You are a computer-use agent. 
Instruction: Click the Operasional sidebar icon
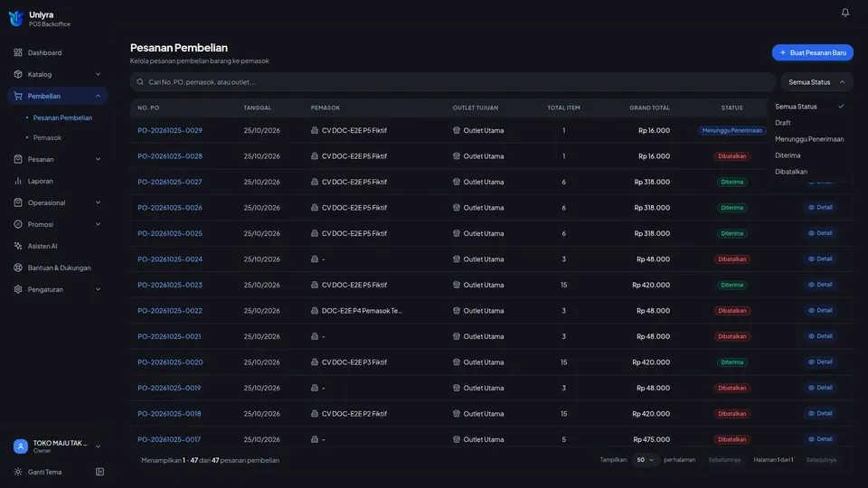(x=18, y=202)
